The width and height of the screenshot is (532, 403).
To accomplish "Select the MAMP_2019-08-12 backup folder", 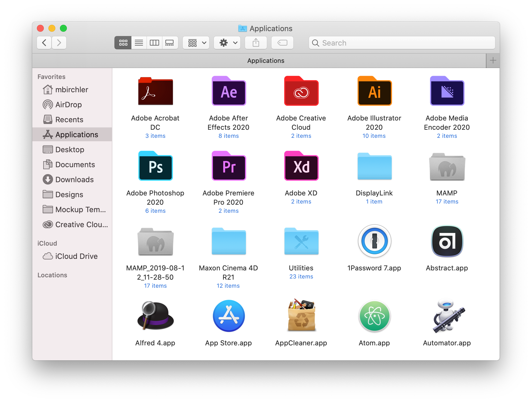I will pyautogui.click(x=156, y=242).
